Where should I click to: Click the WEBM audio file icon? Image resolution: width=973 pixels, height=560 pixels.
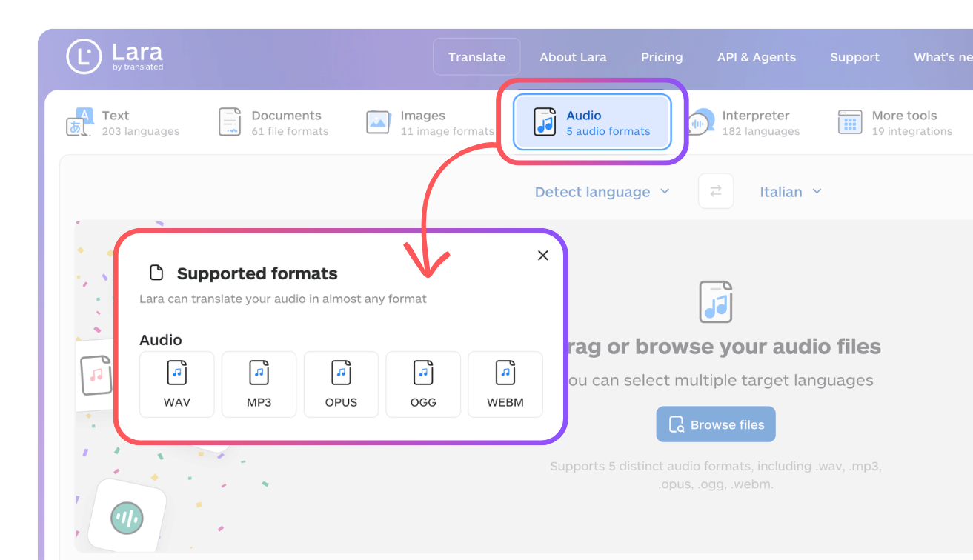click(x=505, y=373)
